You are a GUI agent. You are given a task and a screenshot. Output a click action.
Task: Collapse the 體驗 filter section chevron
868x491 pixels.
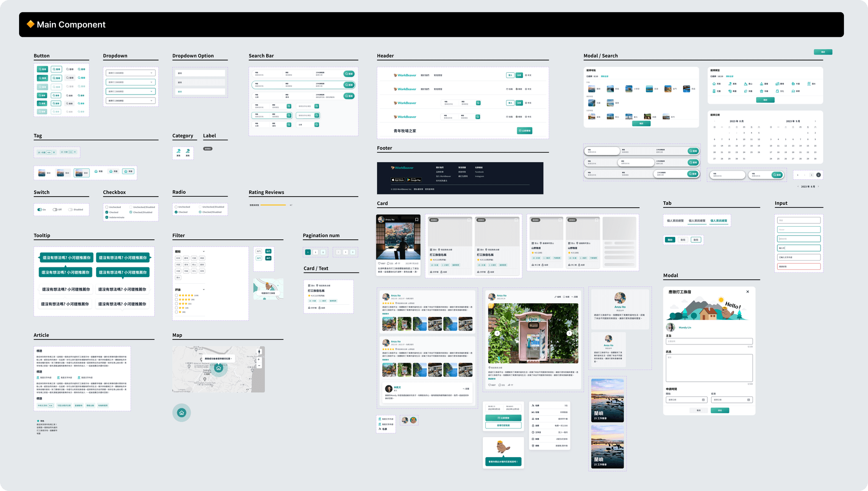click(x=204, y=252)
